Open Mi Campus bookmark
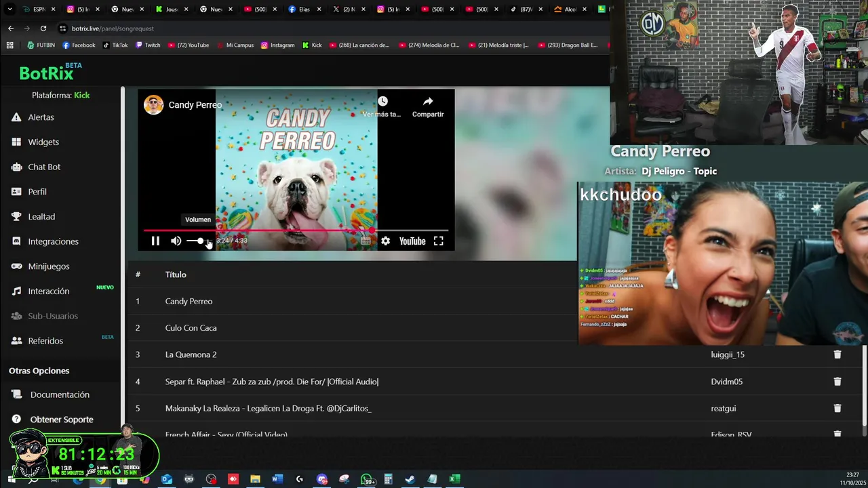Image resolution: width=868 pixels, height=488 pixels. (235, 45)
